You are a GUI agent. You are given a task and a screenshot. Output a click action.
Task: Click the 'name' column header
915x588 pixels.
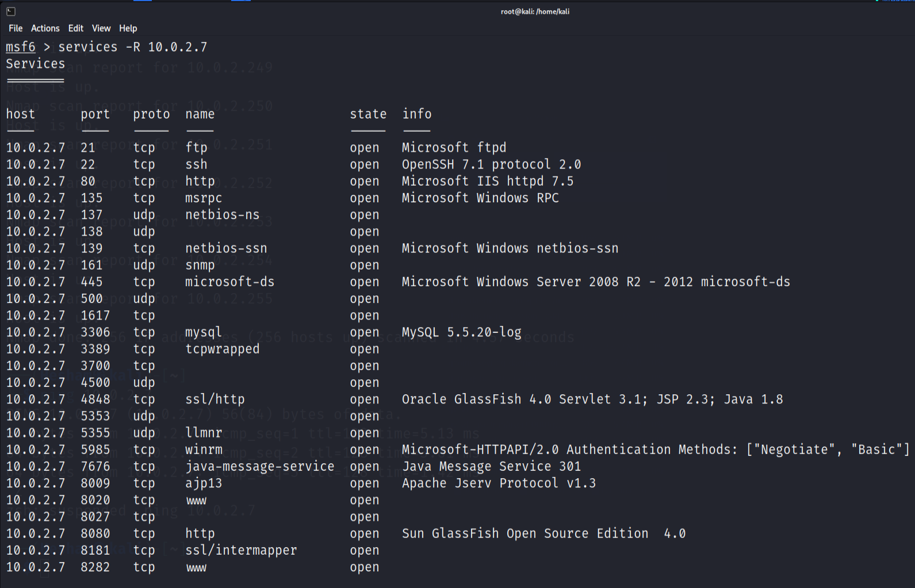(200, 114)
